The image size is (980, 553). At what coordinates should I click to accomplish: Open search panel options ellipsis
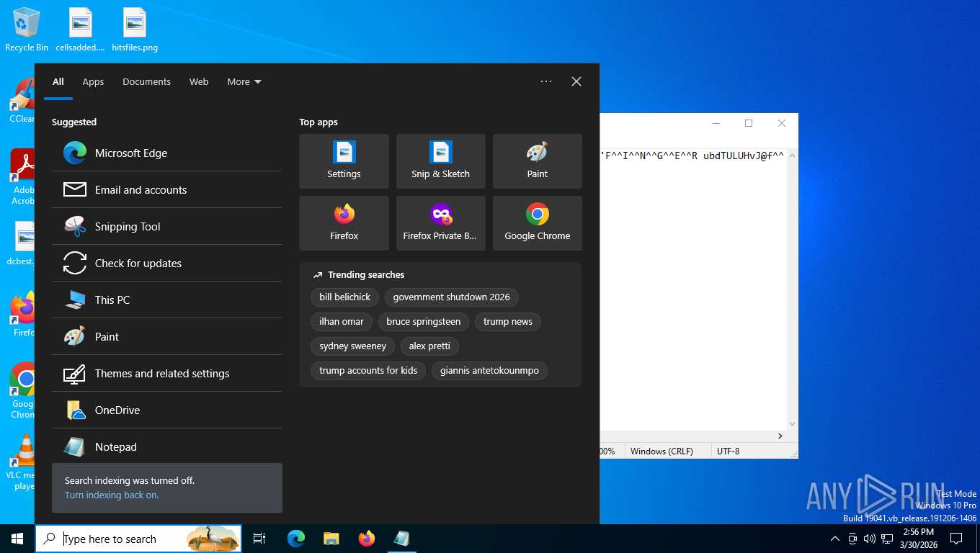(x=546, y=81)
